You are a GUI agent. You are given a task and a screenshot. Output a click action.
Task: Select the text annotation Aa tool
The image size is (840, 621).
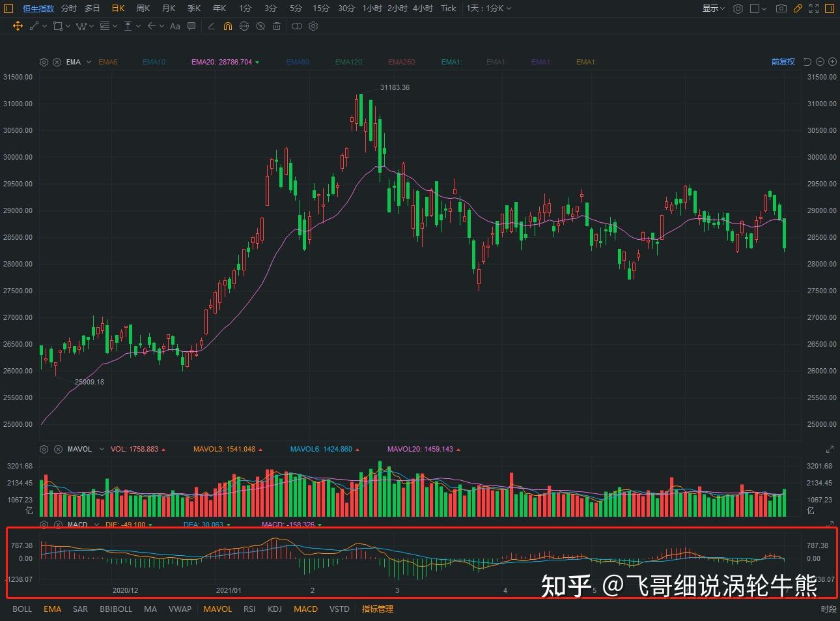coord(175,26)
